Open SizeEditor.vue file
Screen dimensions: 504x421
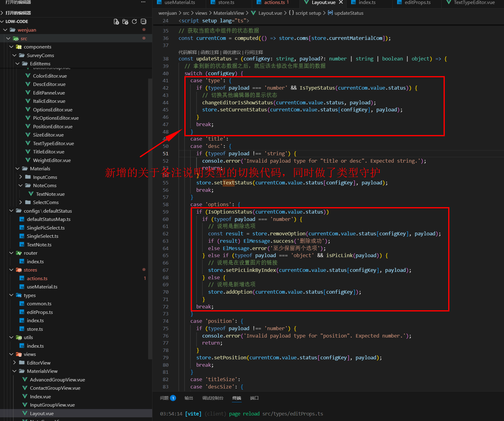tap(48, 135)
